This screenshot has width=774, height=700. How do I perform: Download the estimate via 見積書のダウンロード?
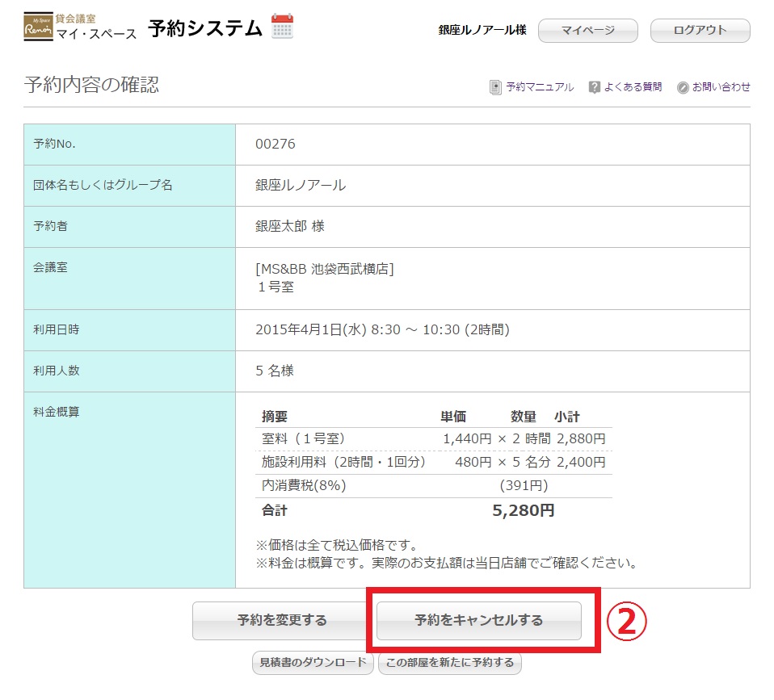coord(313,664)
